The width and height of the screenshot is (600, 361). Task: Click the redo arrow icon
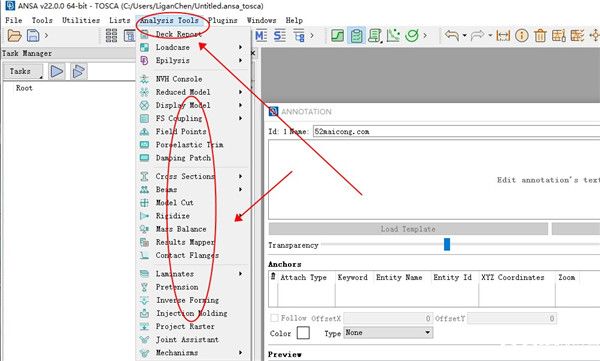478,36
